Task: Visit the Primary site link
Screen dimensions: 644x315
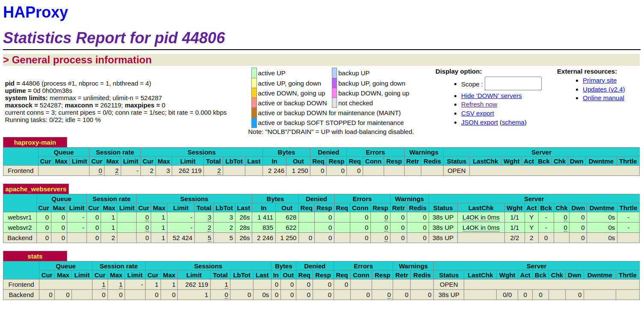Action: click(600, 80)
